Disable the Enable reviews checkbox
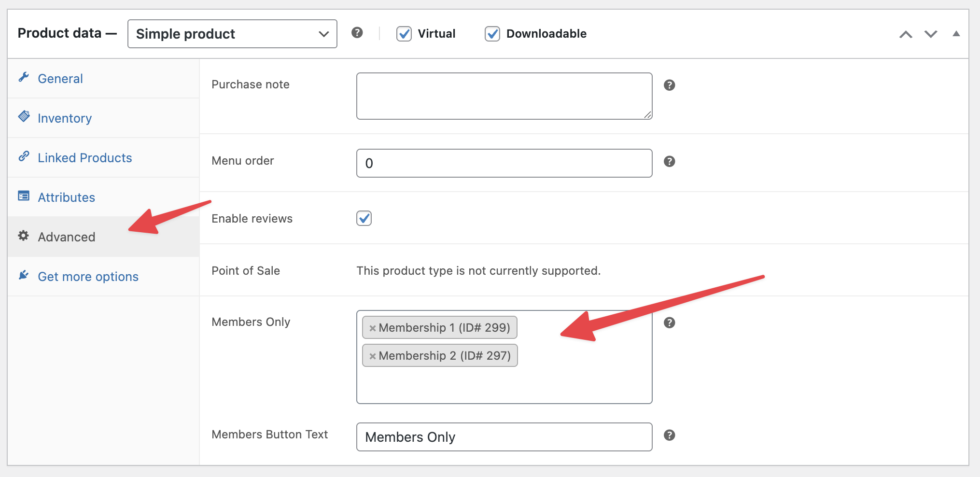This screenshot has height=477, width=980. tap(364, 218)
